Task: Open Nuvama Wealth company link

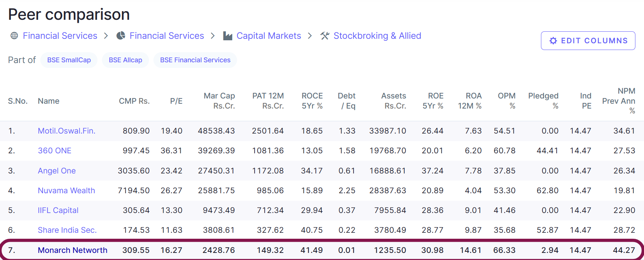Action: point(66,191)
